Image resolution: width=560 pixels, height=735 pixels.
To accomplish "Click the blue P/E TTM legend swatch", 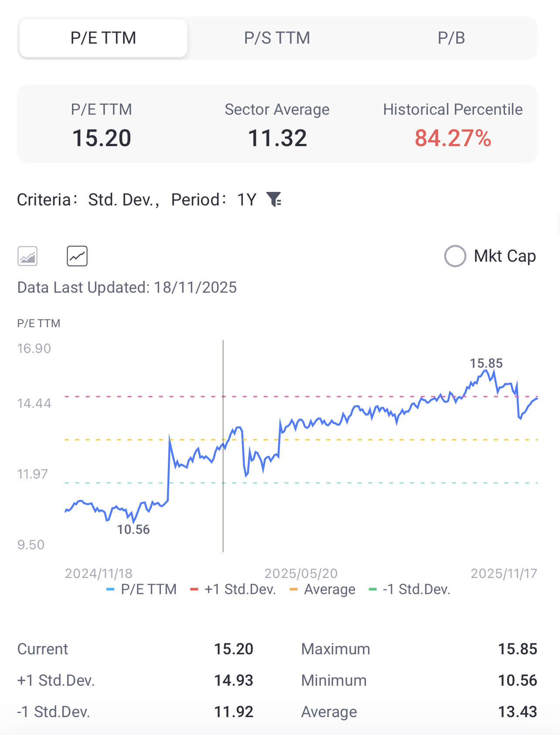I will [110, 590].
